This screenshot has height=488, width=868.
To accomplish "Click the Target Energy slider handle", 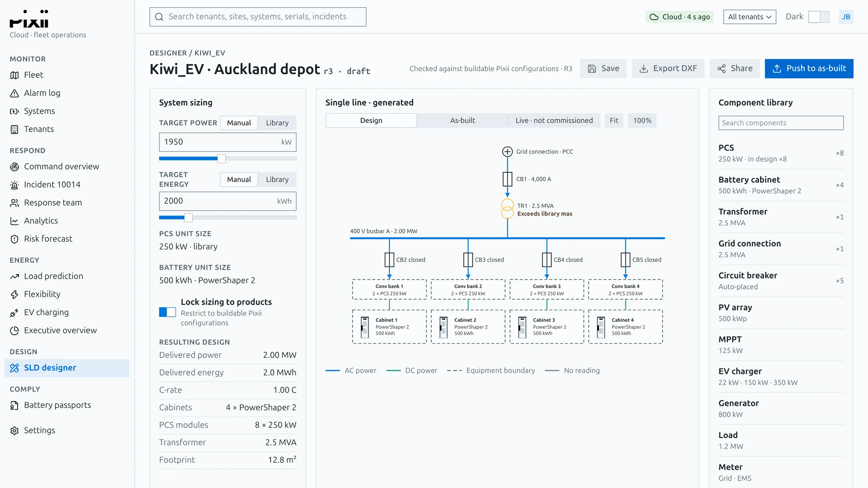I will [188, 218].
